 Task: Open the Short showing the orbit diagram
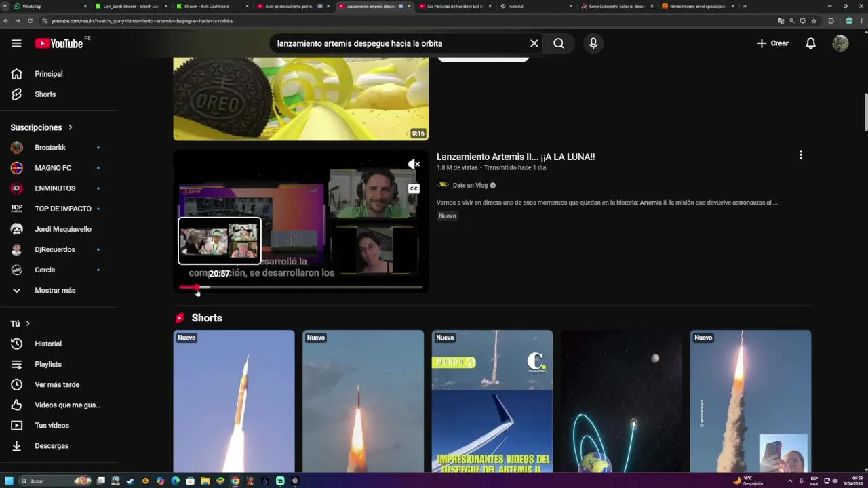click(x=621, y=401)
